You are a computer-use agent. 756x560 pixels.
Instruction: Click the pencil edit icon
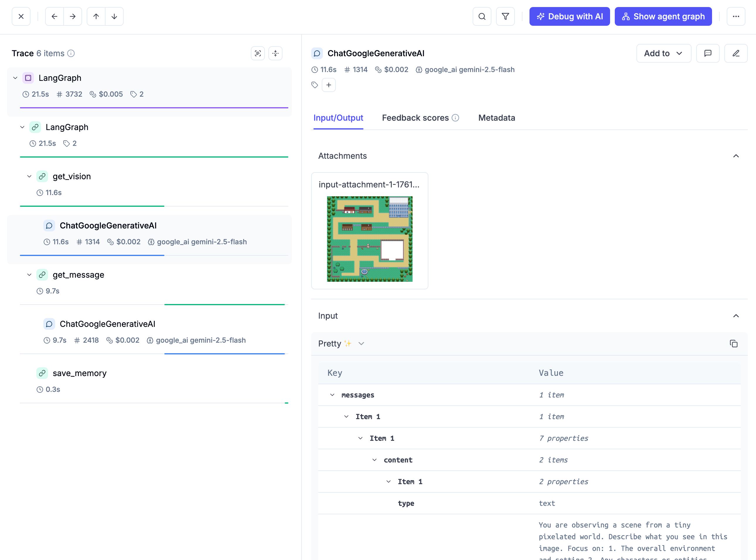pos(736,53)
